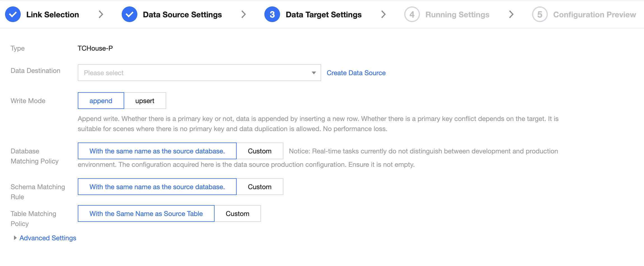Open the Data Destination select box
644x266 pixels.
196,73
